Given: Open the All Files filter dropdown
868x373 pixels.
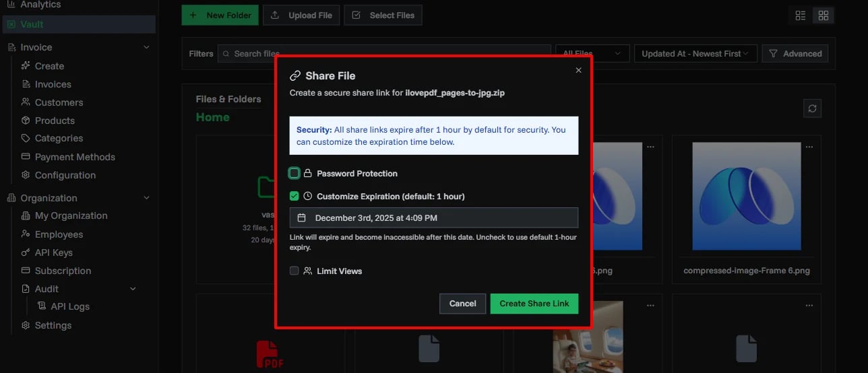Looking at the screenshot, I should coord(592,54).
